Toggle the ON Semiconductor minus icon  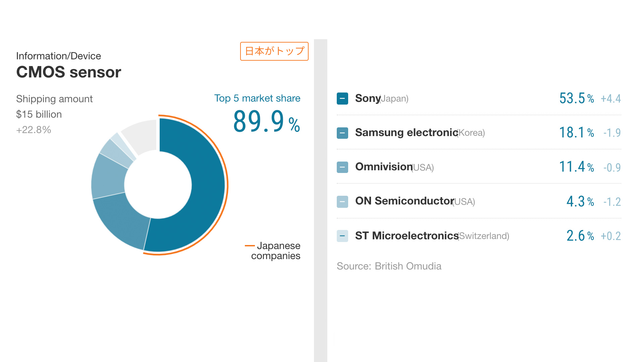(342, 201)
